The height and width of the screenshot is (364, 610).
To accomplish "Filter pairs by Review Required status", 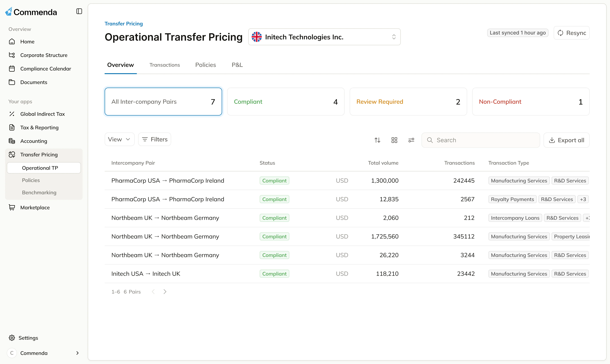I will coord(408,102).
